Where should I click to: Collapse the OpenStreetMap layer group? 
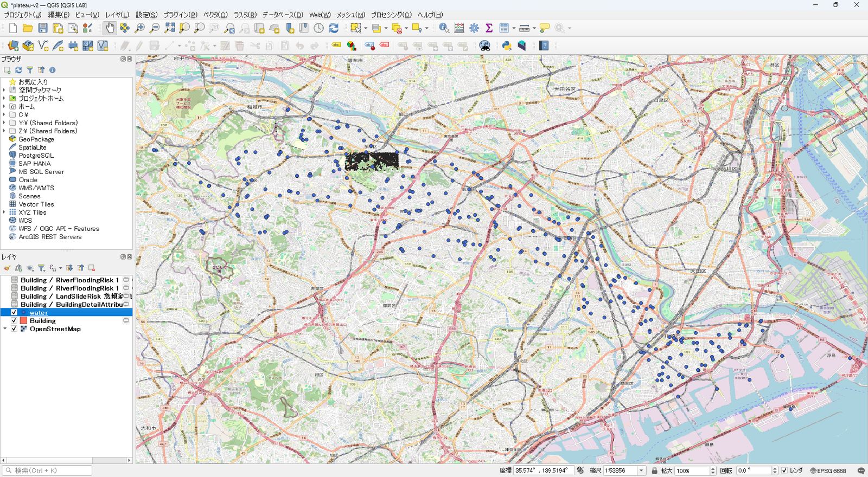pos(5,329)
